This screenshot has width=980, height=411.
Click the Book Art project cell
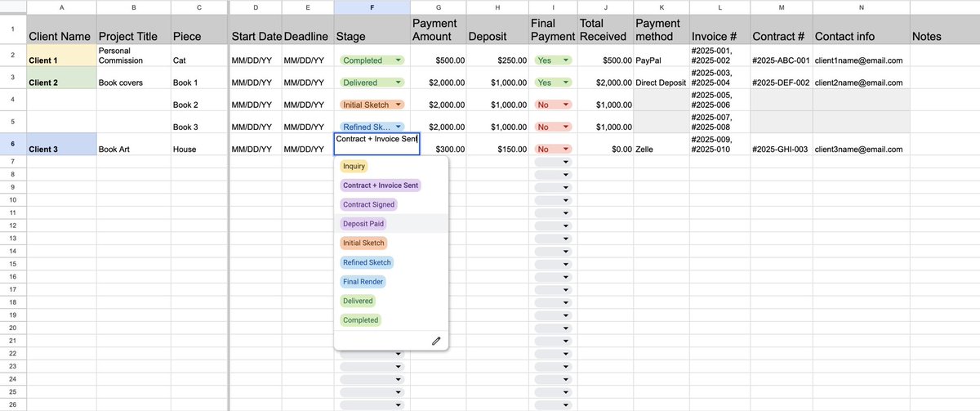pos(134,144)
